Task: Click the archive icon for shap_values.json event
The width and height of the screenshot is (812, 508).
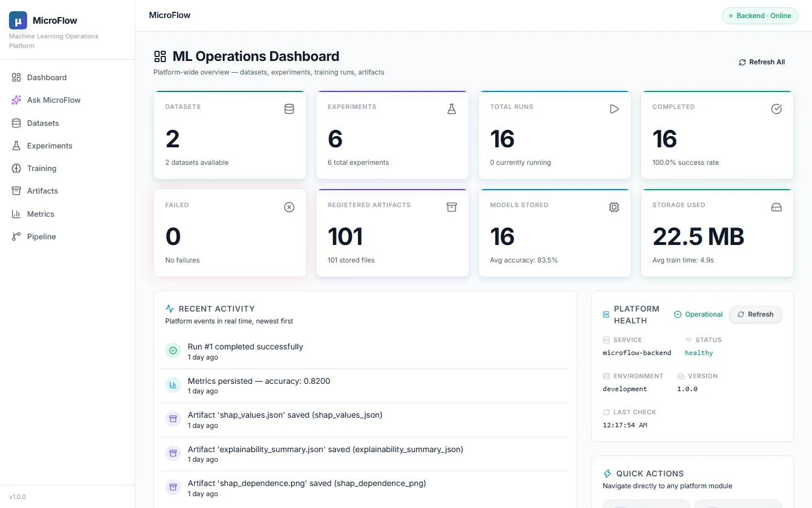Action: pos(173,419)
